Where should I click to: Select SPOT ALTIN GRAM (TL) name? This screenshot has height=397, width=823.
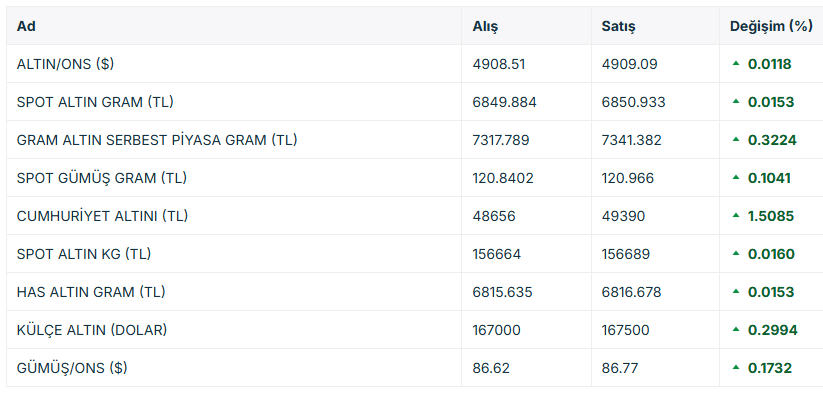tap(95, 102)
